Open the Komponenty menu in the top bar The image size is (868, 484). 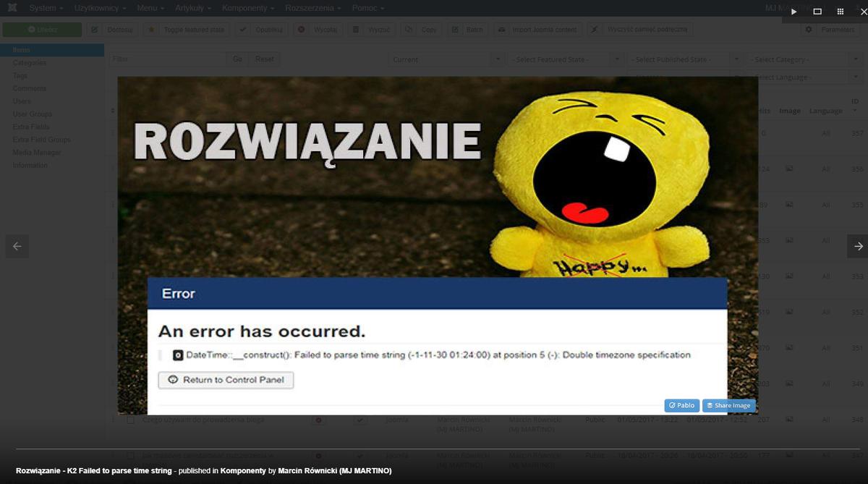(247, 8)
